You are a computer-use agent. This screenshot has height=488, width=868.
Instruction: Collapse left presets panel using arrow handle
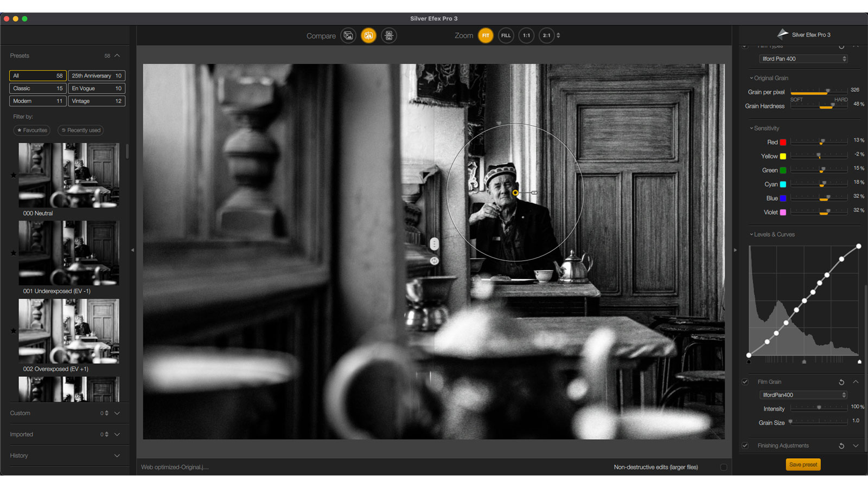pyautogui.click(x=132, y=250)
